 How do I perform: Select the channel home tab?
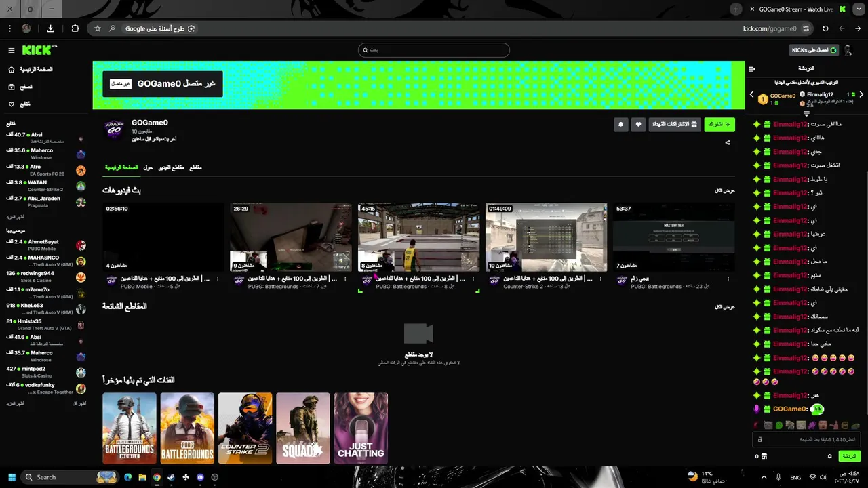(x=121, y=167)
